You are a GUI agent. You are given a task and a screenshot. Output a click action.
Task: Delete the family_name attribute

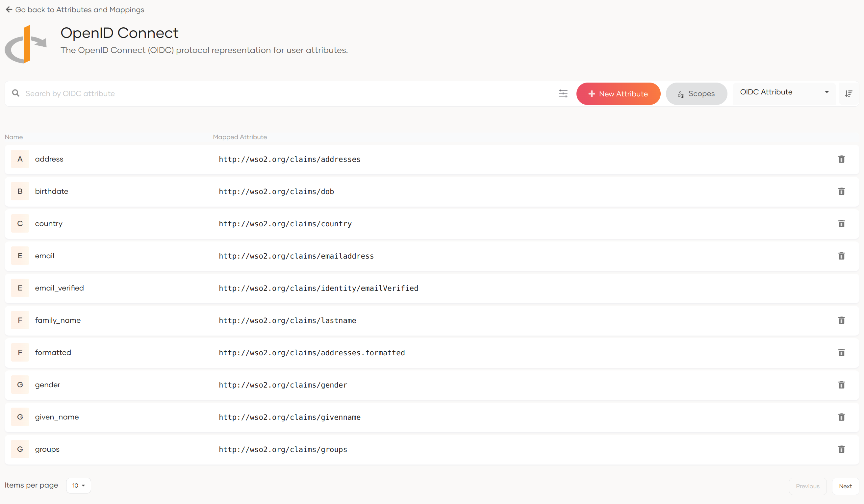[841, 320]
